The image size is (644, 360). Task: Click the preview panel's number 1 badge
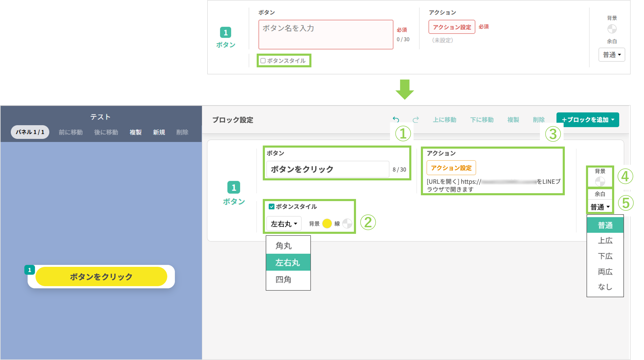(x=30, y=270)
